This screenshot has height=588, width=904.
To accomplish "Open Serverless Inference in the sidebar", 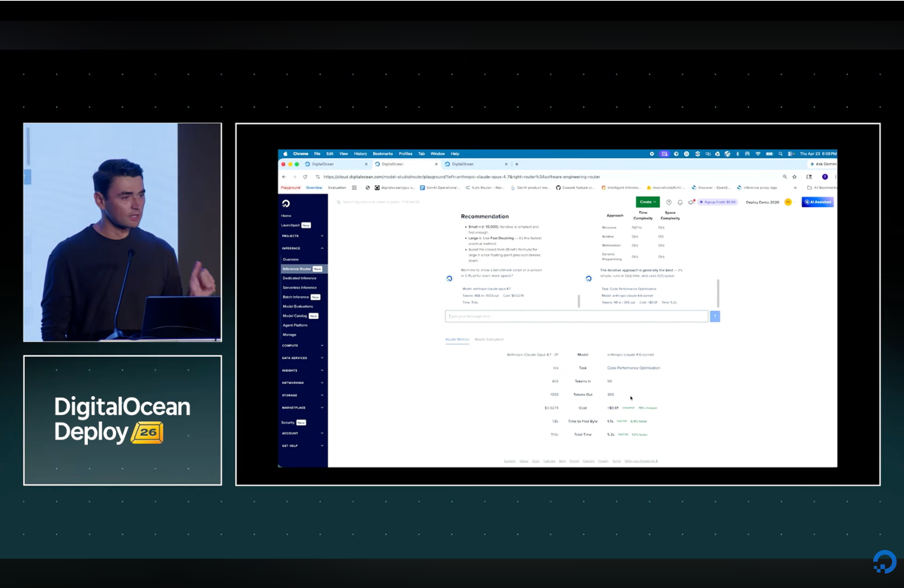I will (x=299, y=287).
